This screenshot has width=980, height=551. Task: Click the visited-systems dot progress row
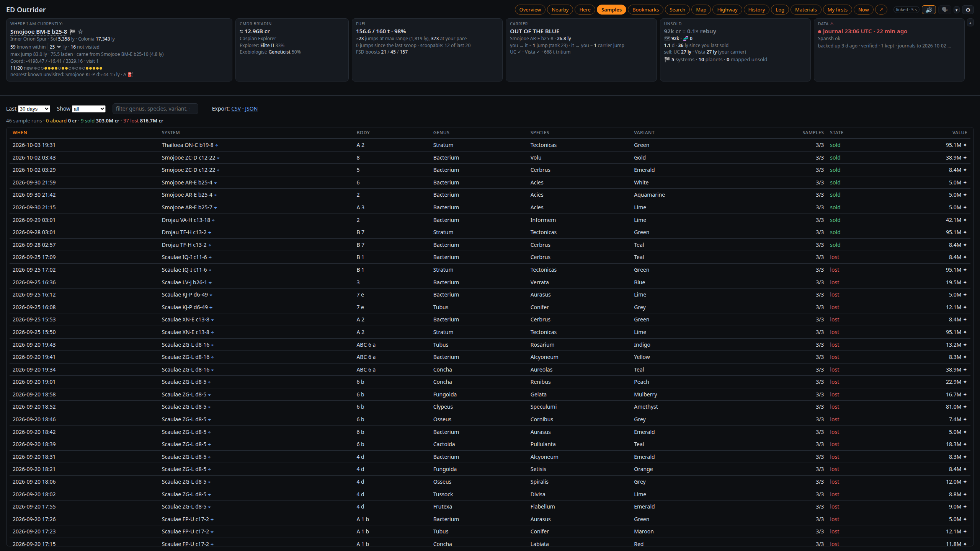68,68
